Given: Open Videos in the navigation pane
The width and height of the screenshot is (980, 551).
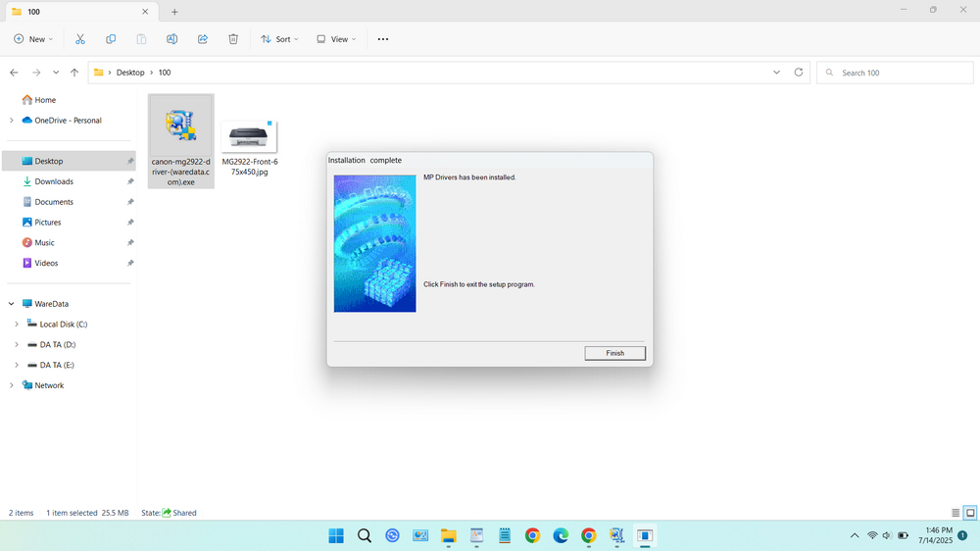Looking at the screenshot, I should (x=46, y=264).
